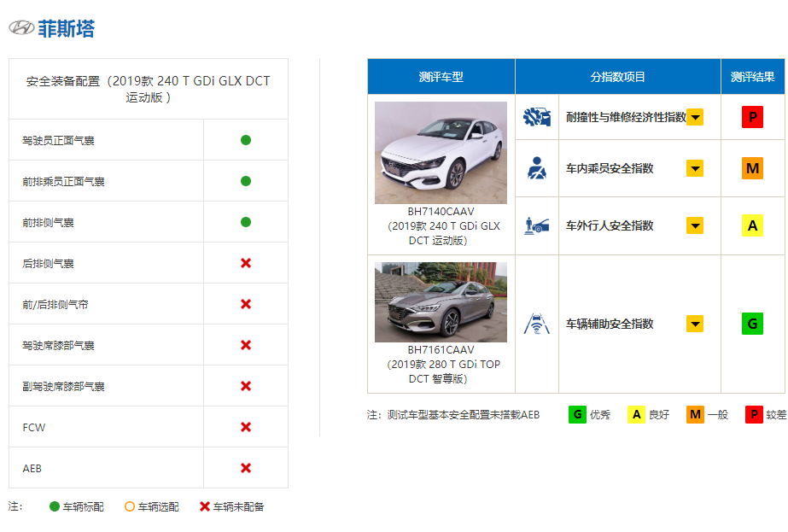Click the 前排侧气囊 row label
The height and width of the screenshot is (532, 788).
[x=49, y=223]
